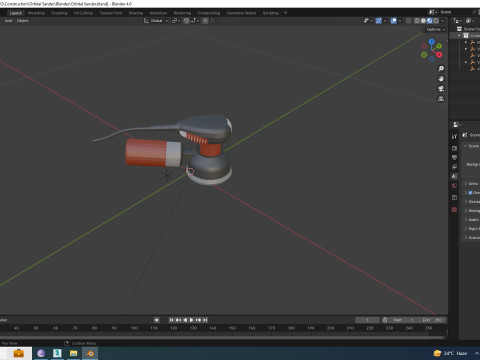Viewport: 480px width, 360px height.
Task: Toggle viewport gizmos visibility
Action: 379,21
